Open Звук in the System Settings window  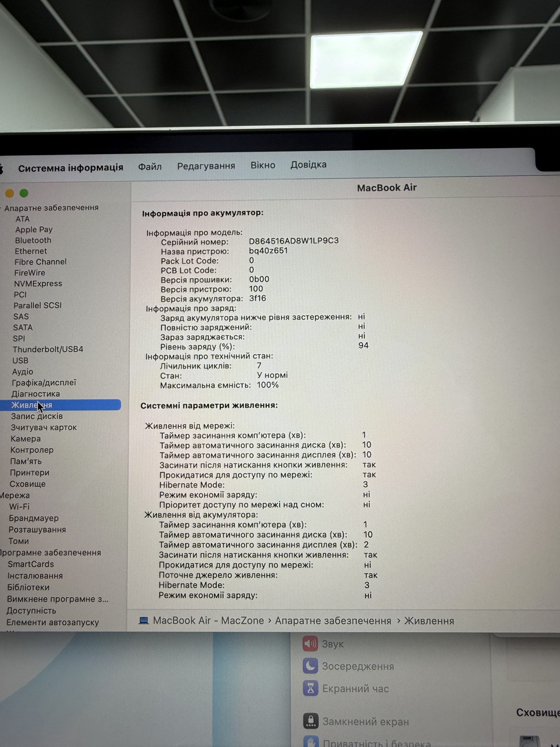point(323,644)
